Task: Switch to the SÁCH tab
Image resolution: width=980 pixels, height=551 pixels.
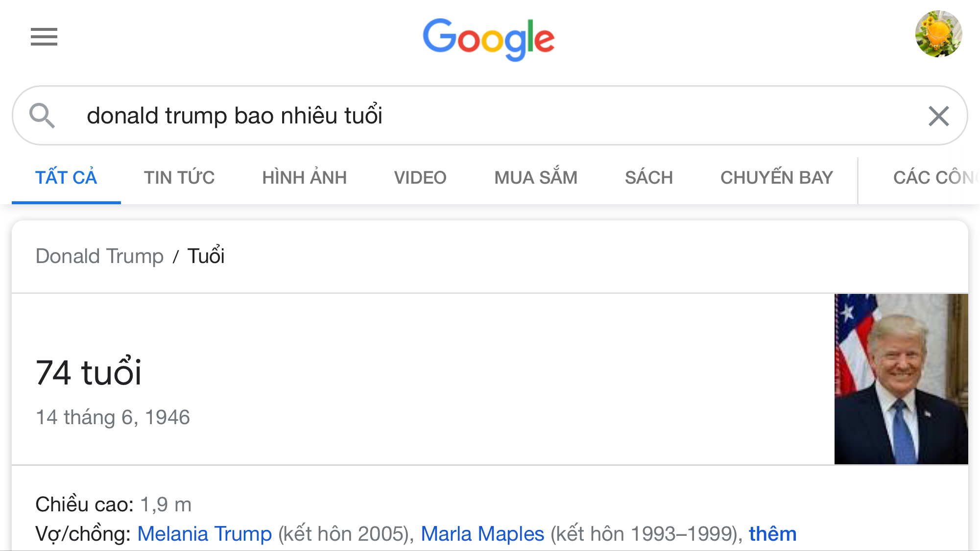Action: [648, 178]
